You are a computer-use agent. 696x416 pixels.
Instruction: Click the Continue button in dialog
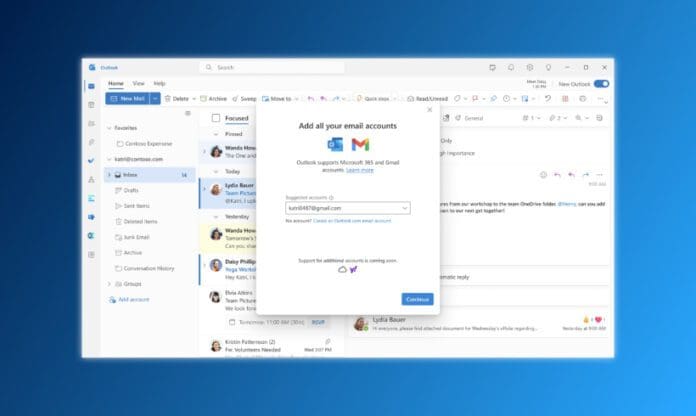pyautogui.click(x=417, y=299)
